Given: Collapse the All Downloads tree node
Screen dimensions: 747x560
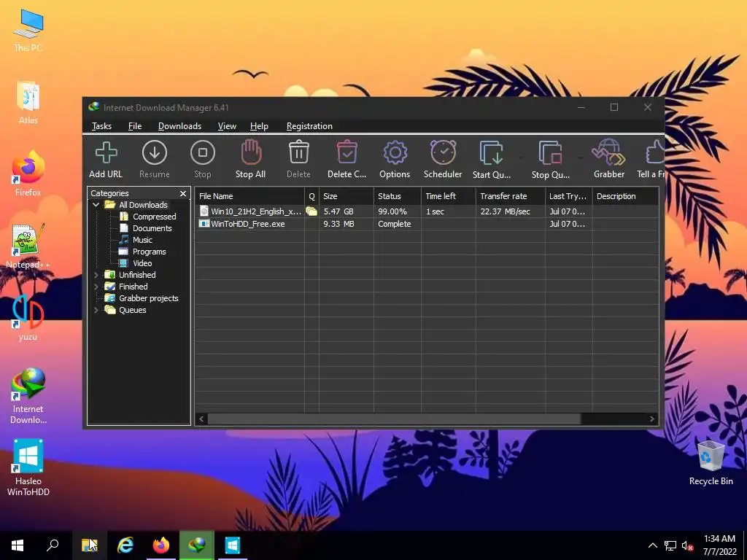Looking at the screenshot, I should click(96, 205).
